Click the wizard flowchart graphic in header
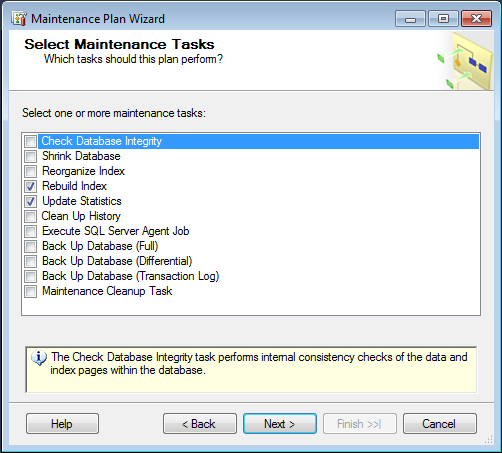This screenshot has width=502, height=453. [x=466, y=62]
